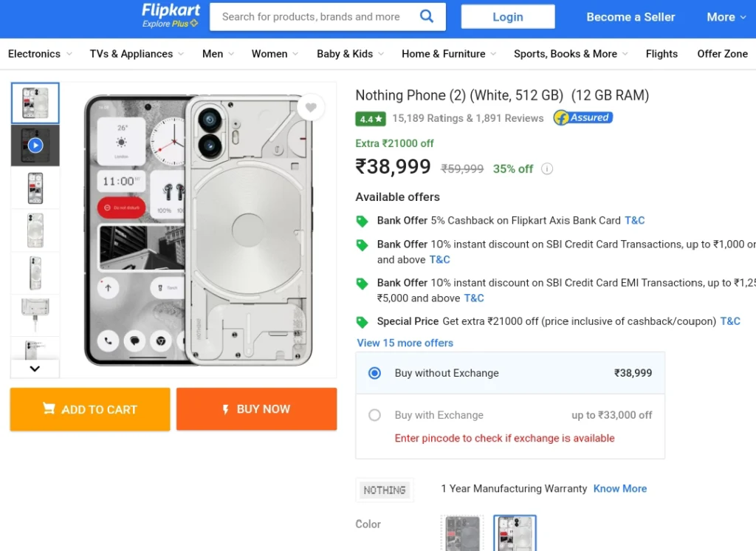Click the Flipkart Assured badge
The height and width of the screenshot is (551, 756).
click(583, 117)
